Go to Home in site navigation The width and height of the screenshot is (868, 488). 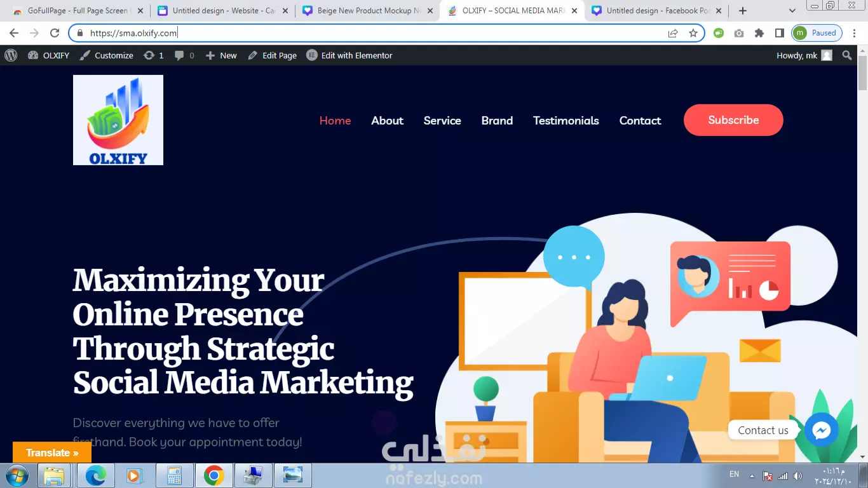(x=335, y=120)
